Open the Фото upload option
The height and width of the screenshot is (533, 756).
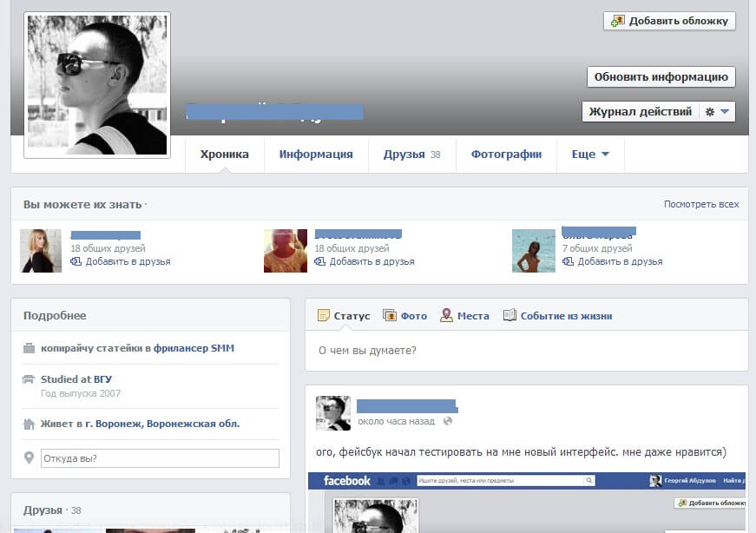(x=390, y=316)
